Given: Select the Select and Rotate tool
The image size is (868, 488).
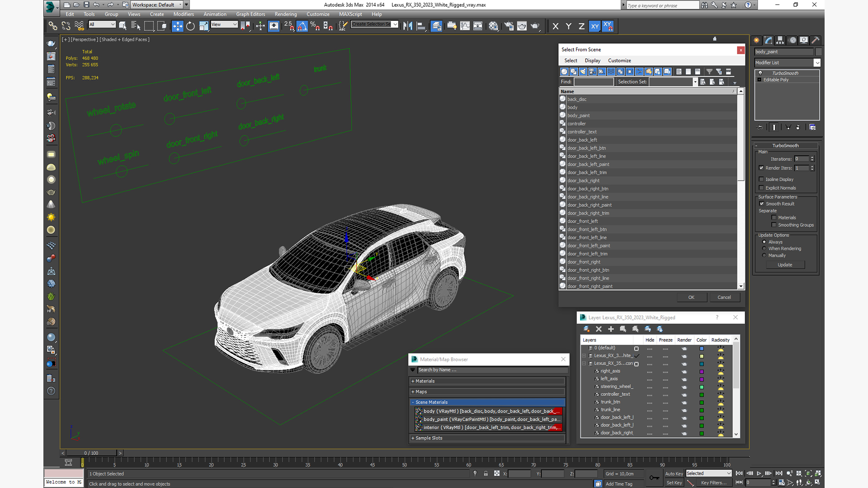Looking at the screenshot, I should (x=191, y=26).
